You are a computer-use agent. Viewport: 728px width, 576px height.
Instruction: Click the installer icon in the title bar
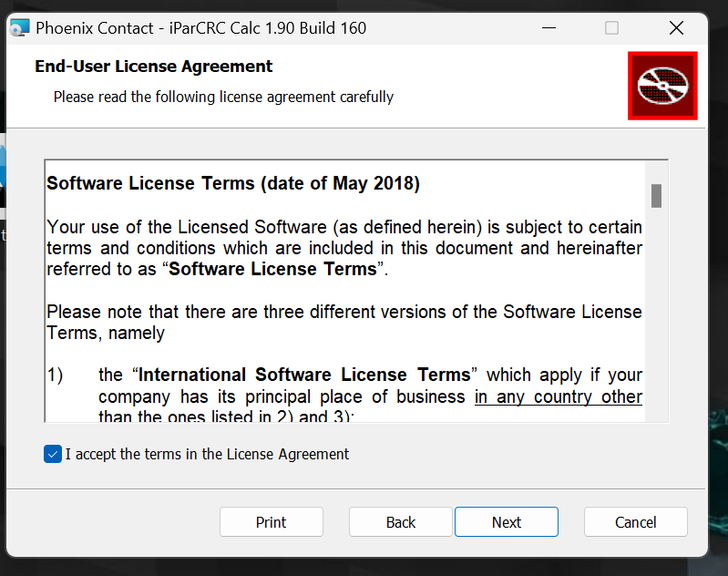point(20,28)
